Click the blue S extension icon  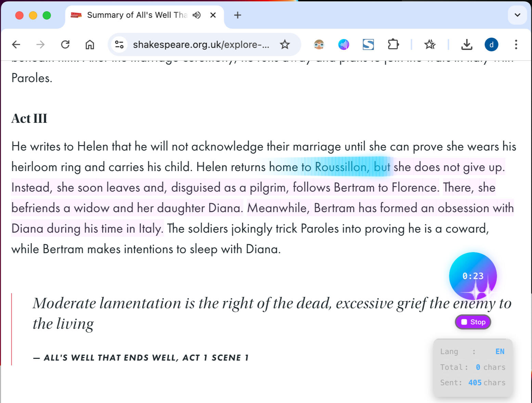(x=368, y=44)
